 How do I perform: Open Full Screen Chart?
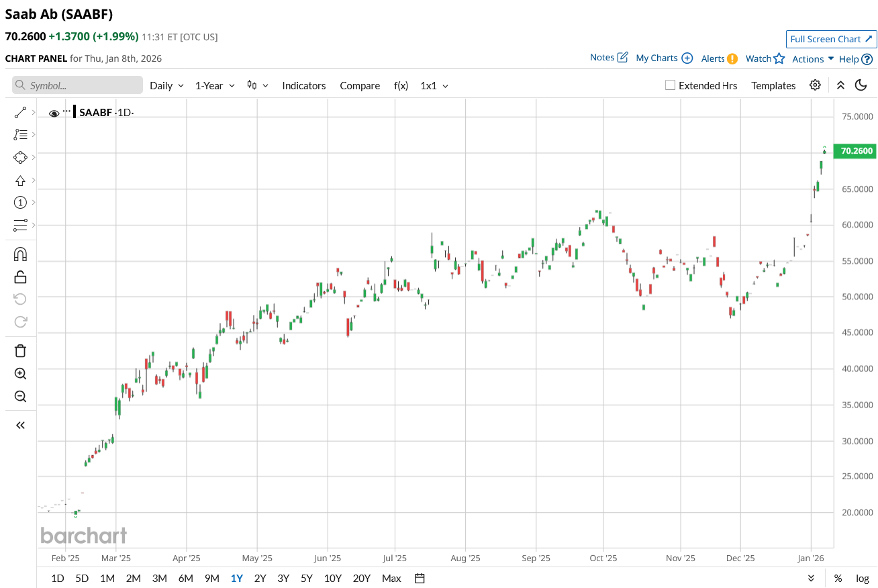coord(831,39)
